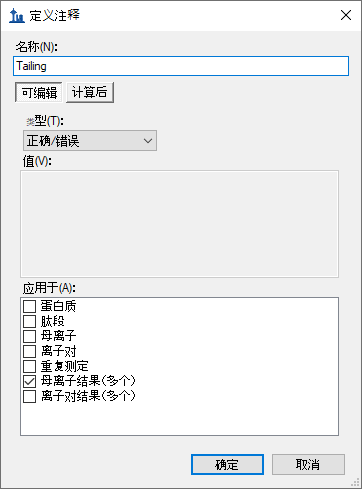Click the Skyline app icon in title bar
The image size is (362, 489).
[17, 15]
